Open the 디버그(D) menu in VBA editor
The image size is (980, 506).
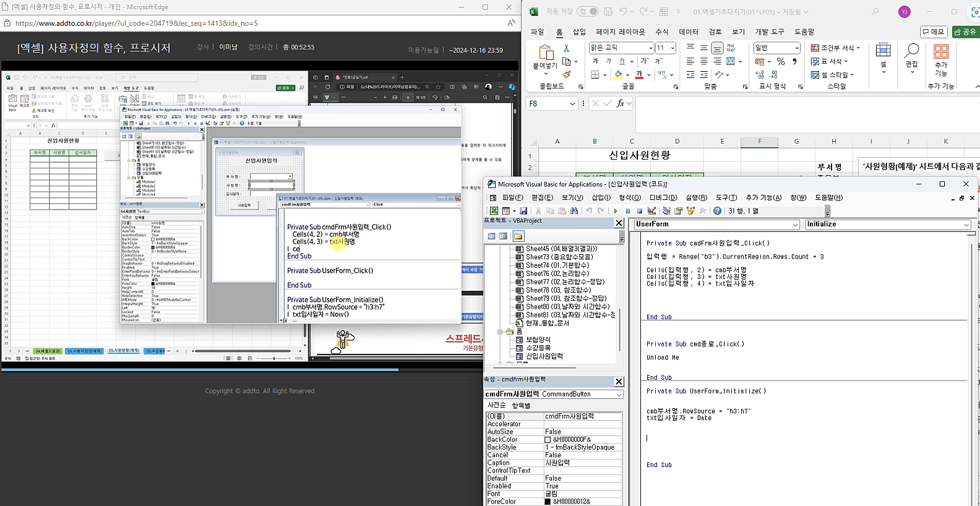coord(663,198)
